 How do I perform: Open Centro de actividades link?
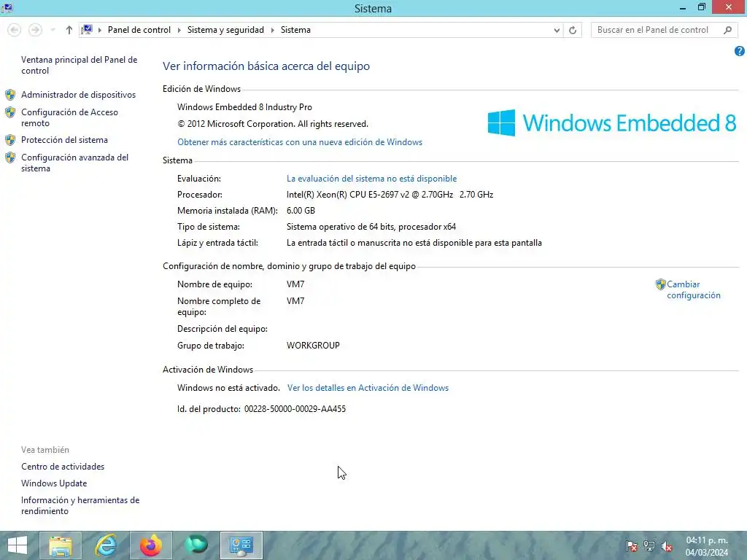click(x=63, y=467)
